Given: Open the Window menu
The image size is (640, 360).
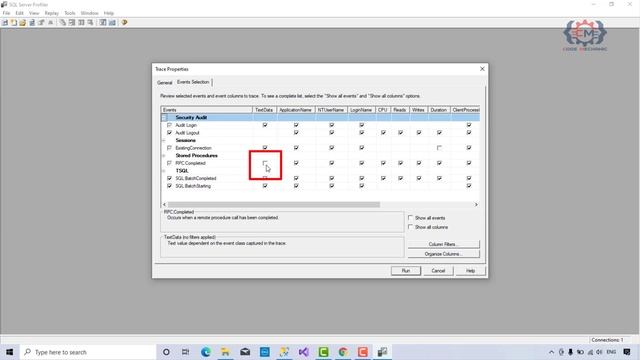Looking at the screenshot, I should point(89,13).
